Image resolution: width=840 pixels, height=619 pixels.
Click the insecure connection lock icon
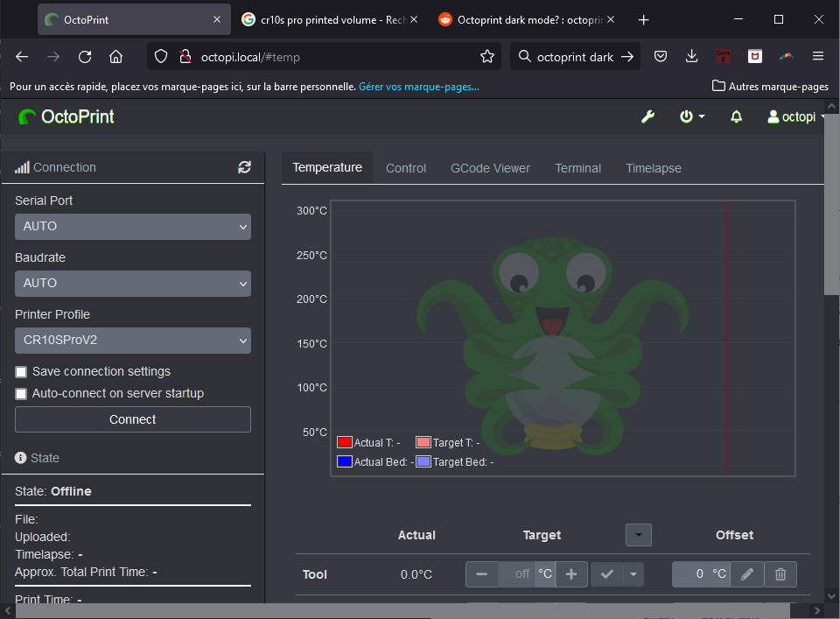pos(185,56)
